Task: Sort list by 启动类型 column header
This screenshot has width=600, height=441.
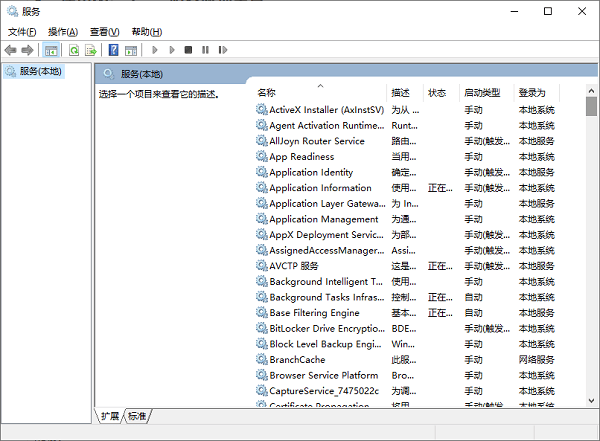Action: (x=481, y=92)
